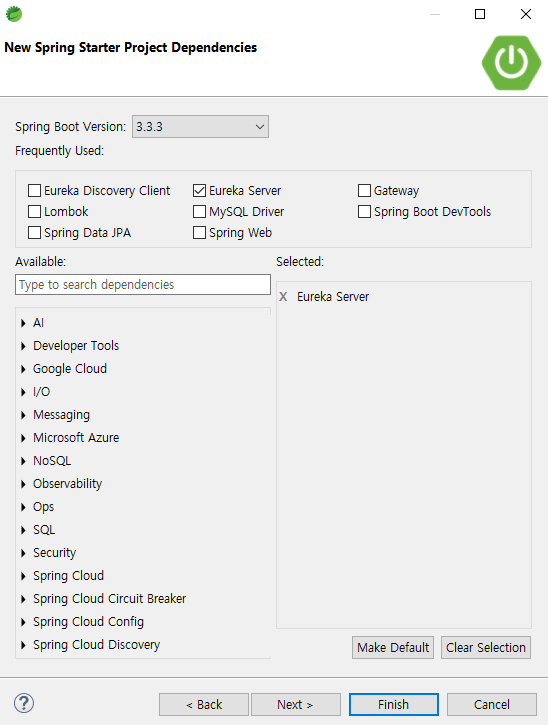The height and width of the screenshot is (725, 548).
Task: Expand the Ops category arrow
Action: coord(23,507)
